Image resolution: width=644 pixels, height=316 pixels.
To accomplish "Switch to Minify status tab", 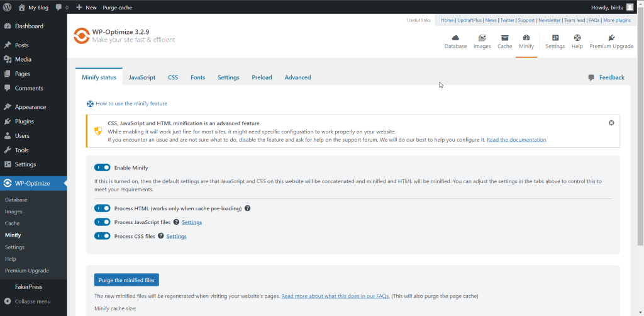I will coord(99,77).
